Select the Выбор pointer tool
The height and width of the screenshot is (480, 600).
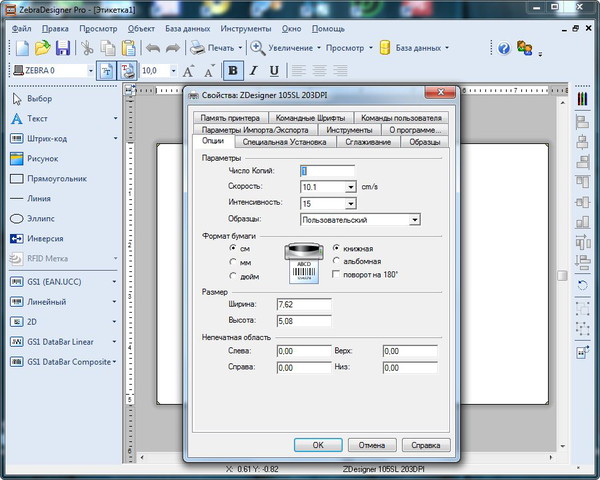(40, 99)
